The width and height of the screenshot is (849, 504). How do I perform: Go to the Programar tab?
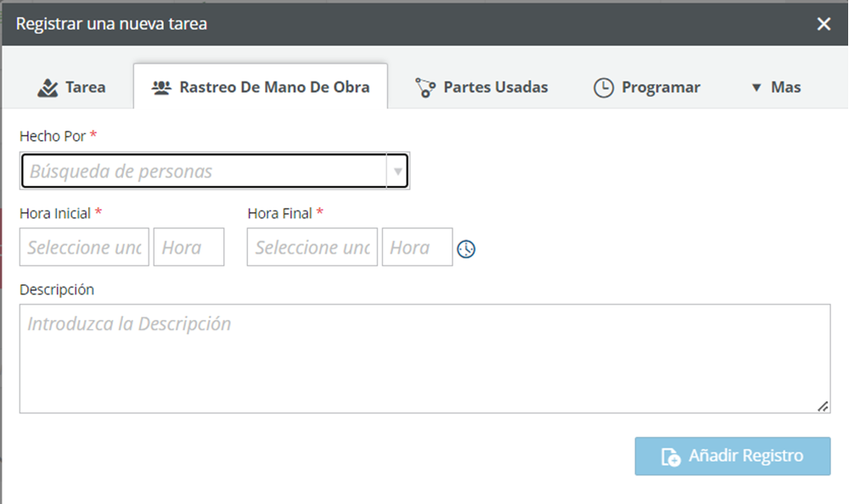click(x=646, y=87)
